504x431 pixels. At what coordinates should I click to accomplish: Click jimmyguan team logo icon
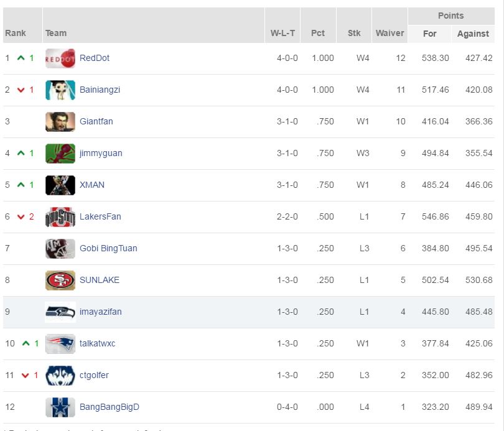pos(60,154)
